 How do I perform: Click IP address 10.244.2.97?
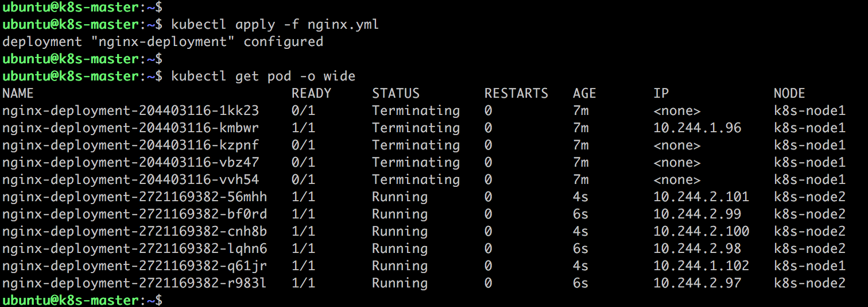(x=697, y=283)
